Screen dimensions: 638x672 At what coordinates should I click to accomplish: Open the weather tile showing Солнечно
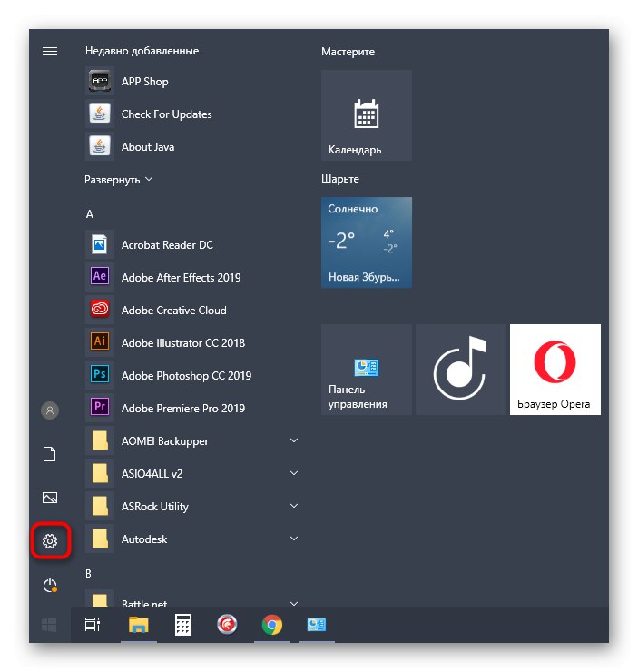(367, 242)
